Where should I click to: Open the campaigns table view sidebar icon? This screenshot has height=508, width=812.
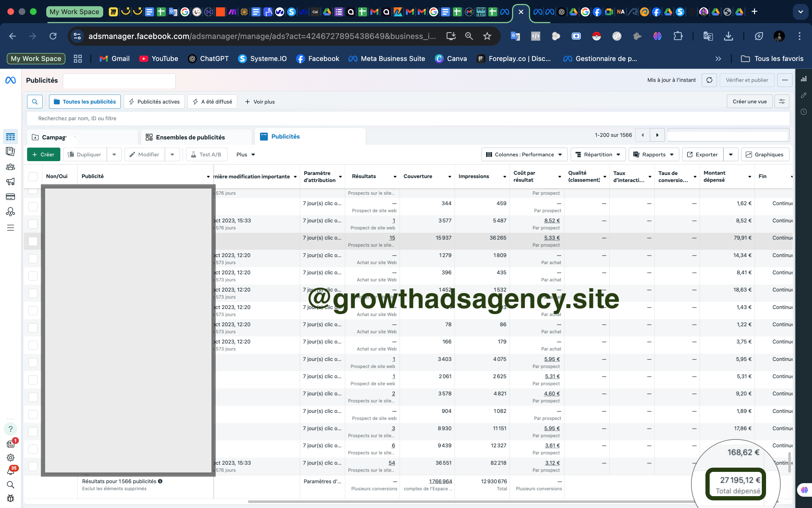coord(10,137)
